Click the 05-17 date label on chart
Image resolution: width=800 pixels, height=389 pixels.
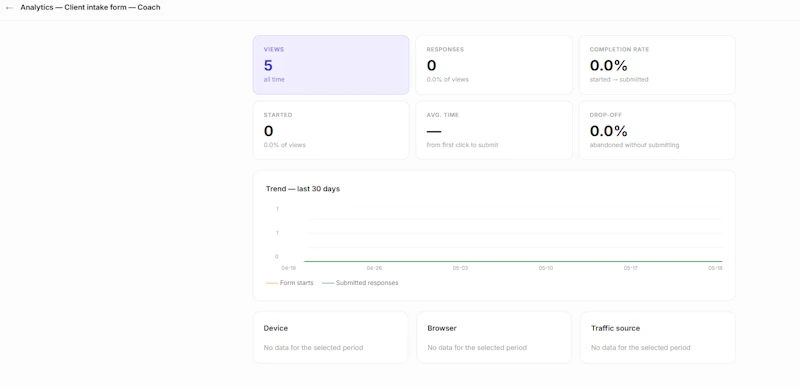(x=631, y=268)
